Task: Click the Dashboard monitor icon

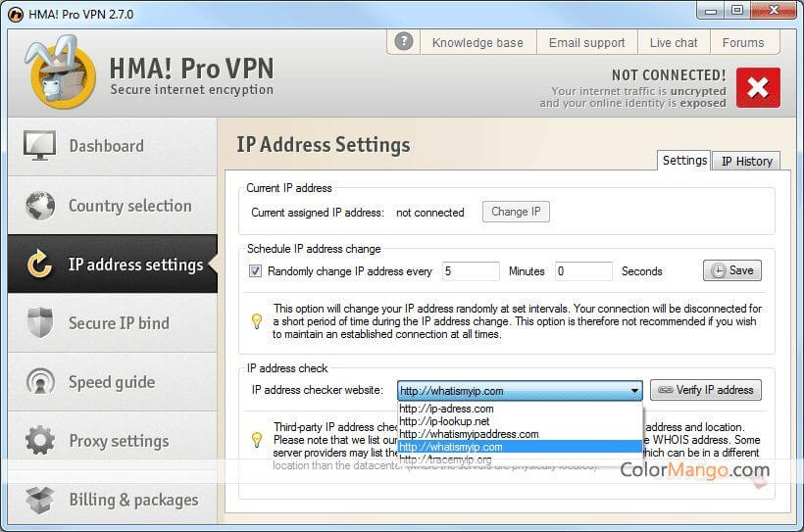Action: pyautogui.click(x=39, y=146)
